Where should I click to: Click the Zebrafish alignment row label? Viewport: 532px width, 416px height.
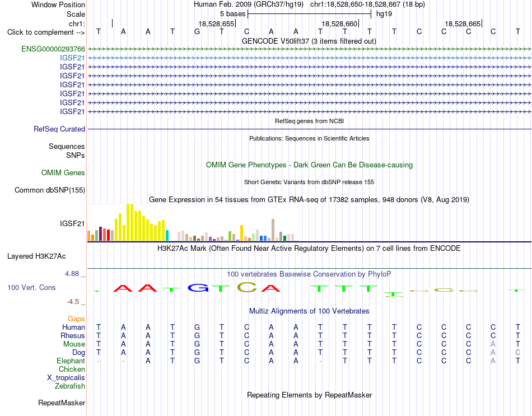[70, 386]
